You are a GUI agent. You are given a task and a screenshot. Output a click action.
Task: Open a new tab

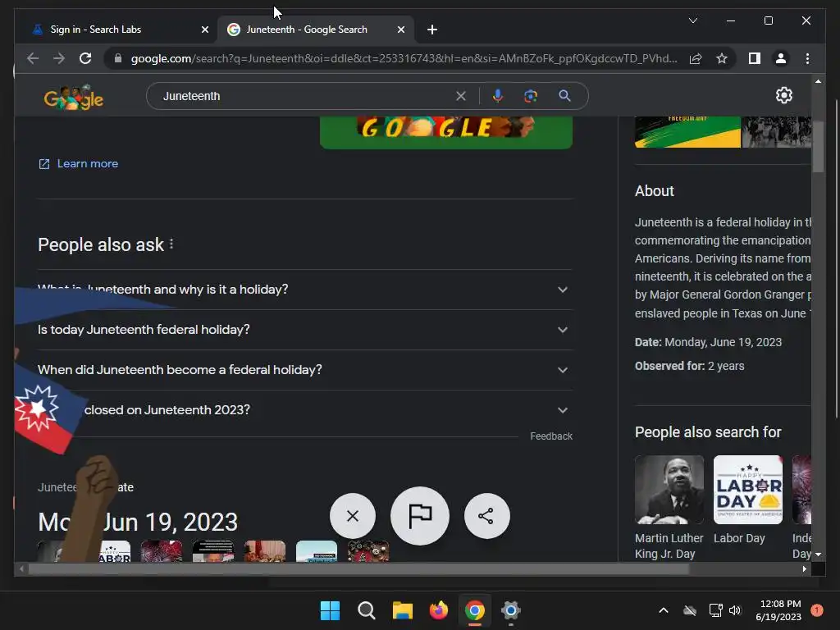point(431,30)
